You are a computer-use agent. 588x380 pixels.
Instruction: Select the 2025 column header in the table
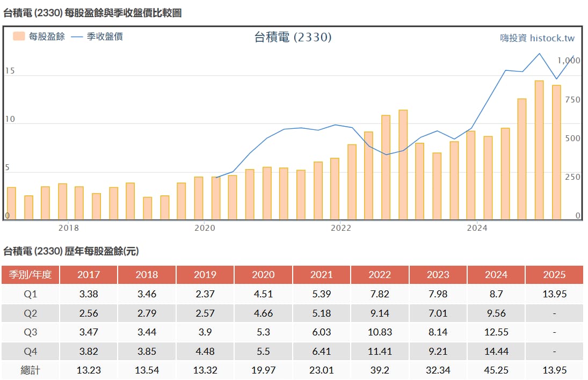point(554,275)
